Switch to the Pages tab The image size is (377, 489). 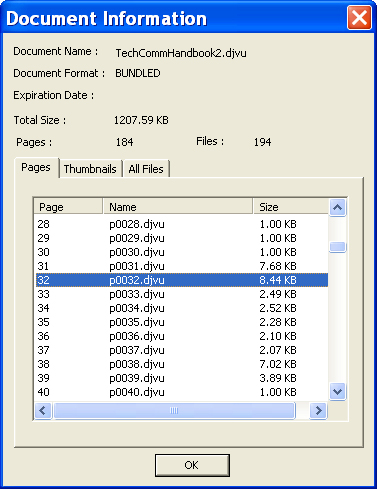click(x=36, y=167)
